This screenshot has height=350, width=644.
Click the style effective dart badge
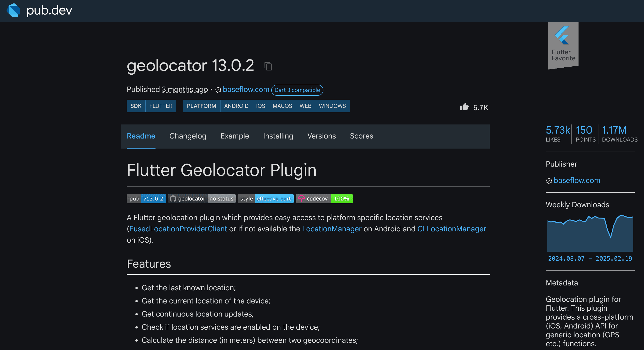click(265, 199)
